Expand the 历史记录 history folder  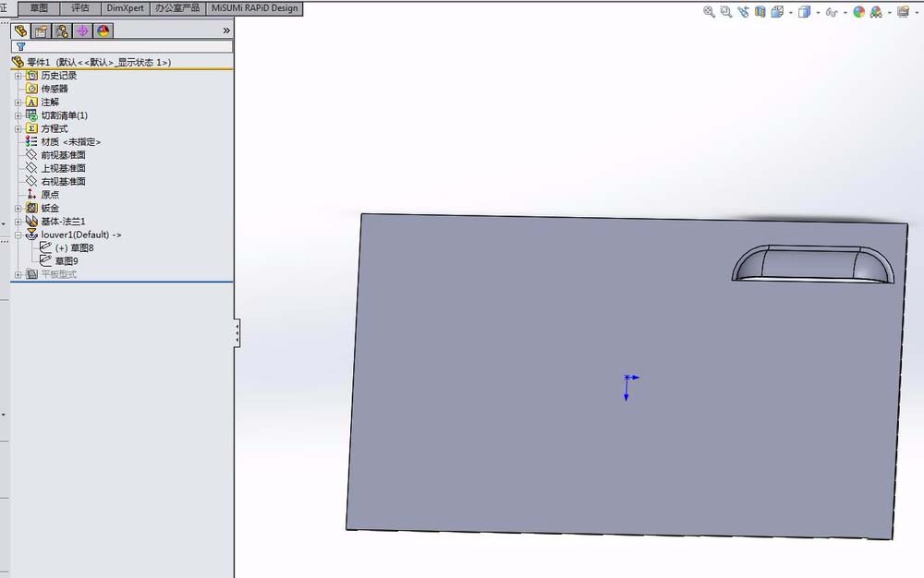coord(18,75)
